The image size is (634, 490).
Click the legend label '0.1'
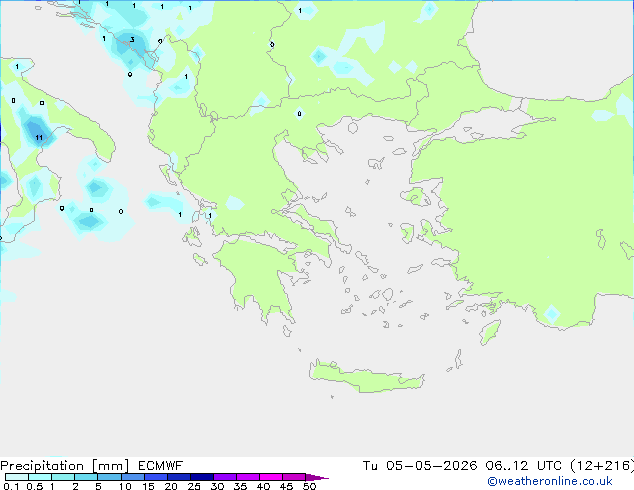[11, 486]
